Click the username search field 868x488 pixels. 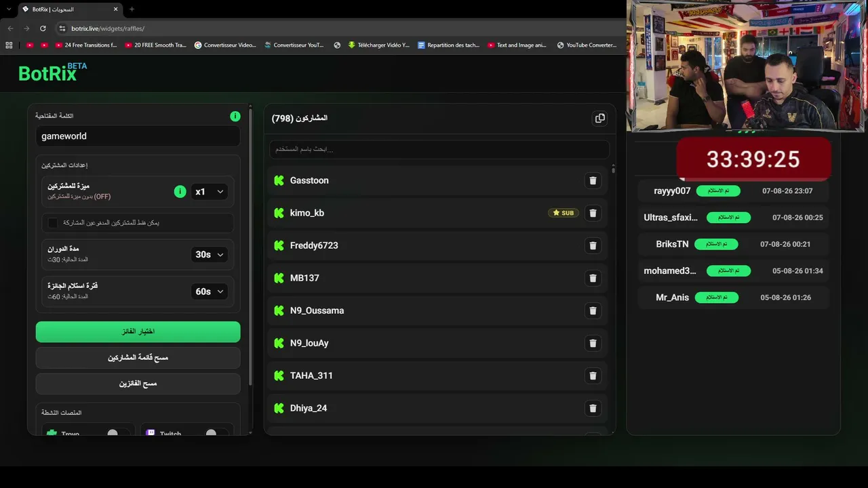coord(439,149)
